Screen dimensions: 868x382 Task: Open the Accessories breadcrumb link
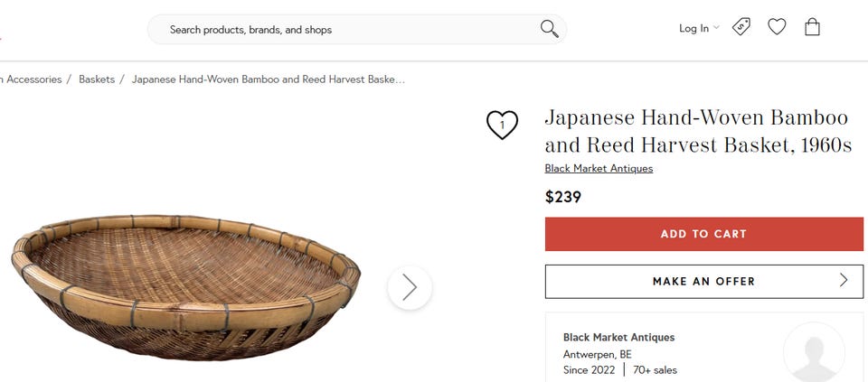(x=33, y=79)
